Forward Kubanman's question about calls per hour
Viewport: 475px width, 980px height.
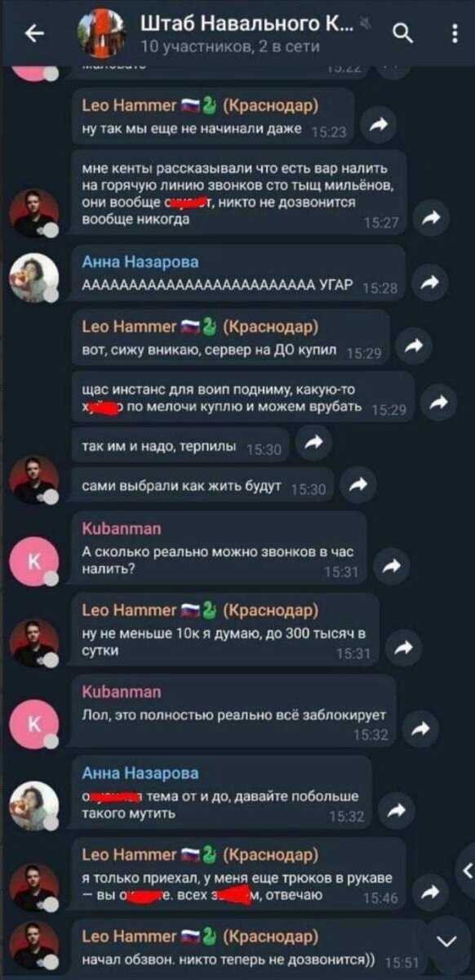coord(394,565)
